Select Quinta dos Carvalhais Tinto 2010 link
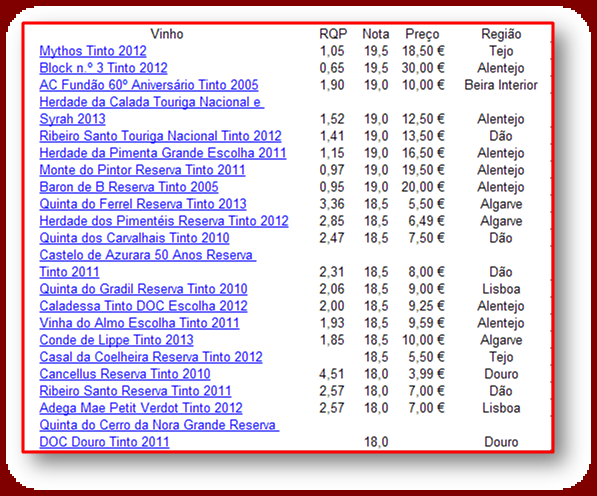Image resolution: width=597 pixels, height=496 pixels. tap(134, 238)
